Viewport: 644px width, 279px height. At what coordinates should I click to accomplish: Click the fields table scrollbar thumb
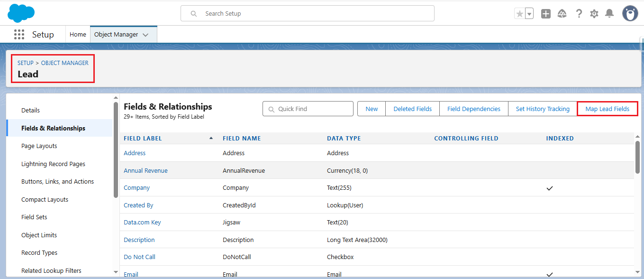638,158
